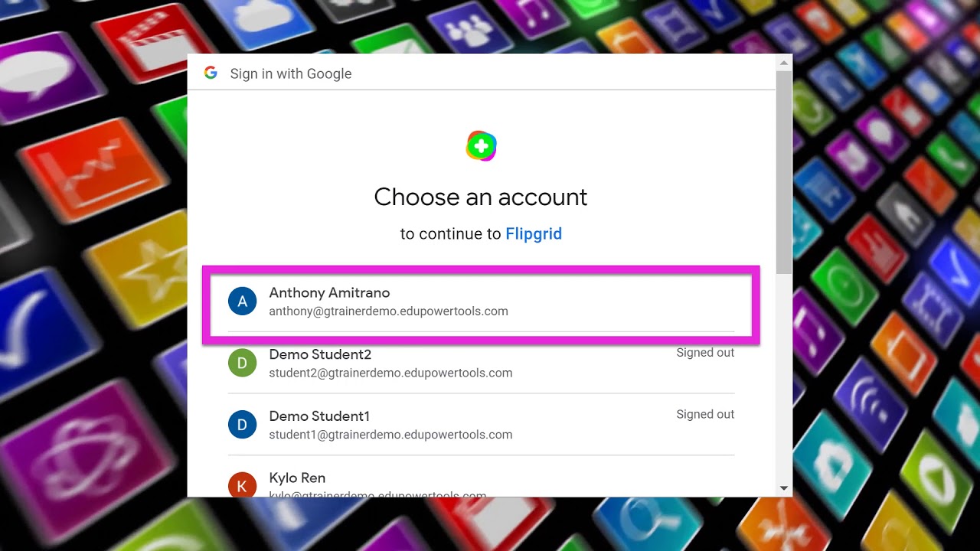The width and height of the screenshot is (980, 551).
Task: Choose the Demo Student1 account
Action: coord(481,425)
